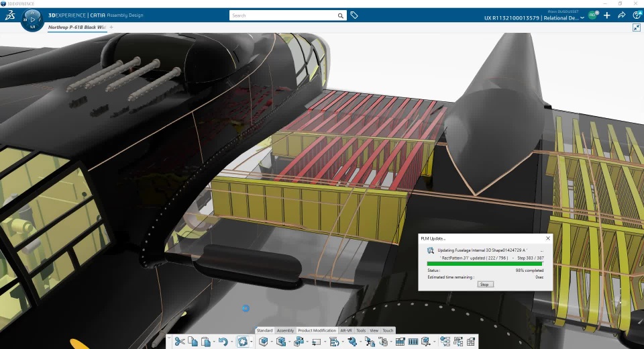Expand the single cube dropdown arrow
Image resolution: width=644 pixels, height=349 pixels.
(x=272, y=342)
